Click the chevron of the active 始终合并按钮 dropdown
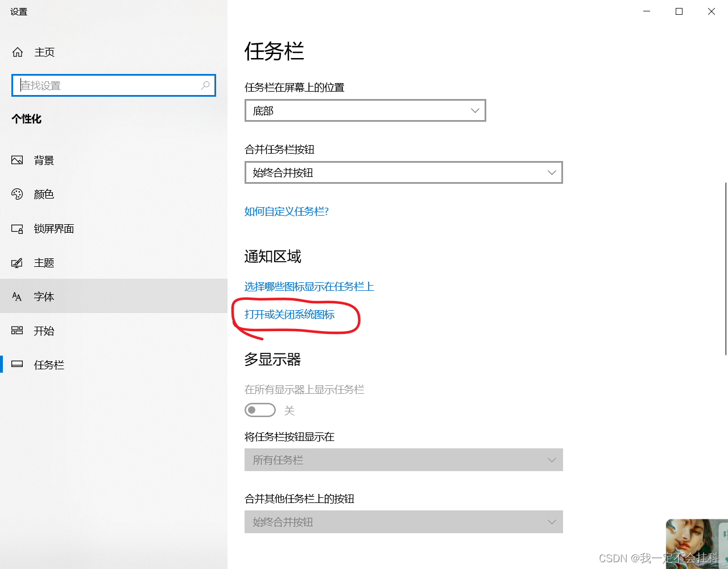The height and width of the screenshot is (569, 728). coord(552,172)
